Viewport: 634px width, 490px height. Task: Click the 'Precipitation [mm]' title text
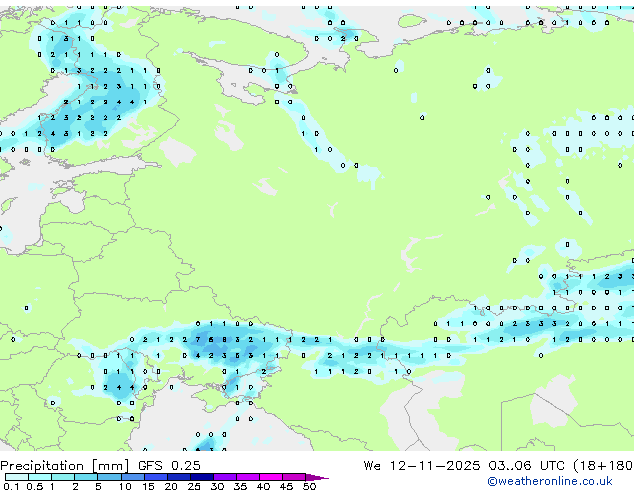[x=65, y=466]
